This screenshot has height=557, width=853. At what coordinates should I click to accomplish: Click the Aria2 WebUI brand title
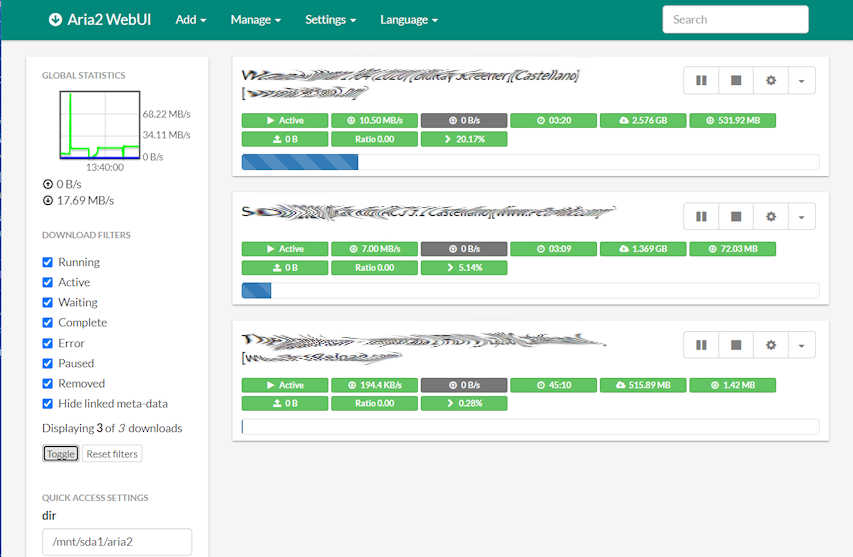pyautogui.click(x=109, y=20)
